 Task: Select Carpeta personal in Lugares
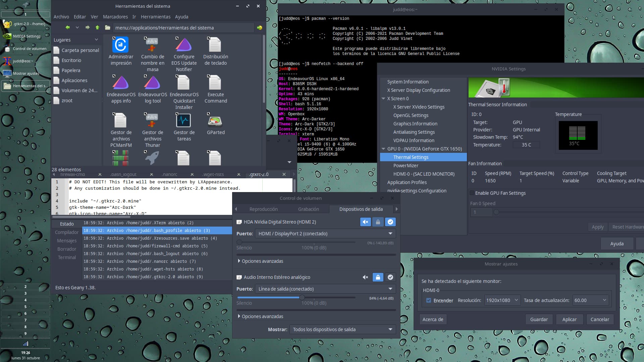pyautogui.click(x=77, y=50)
